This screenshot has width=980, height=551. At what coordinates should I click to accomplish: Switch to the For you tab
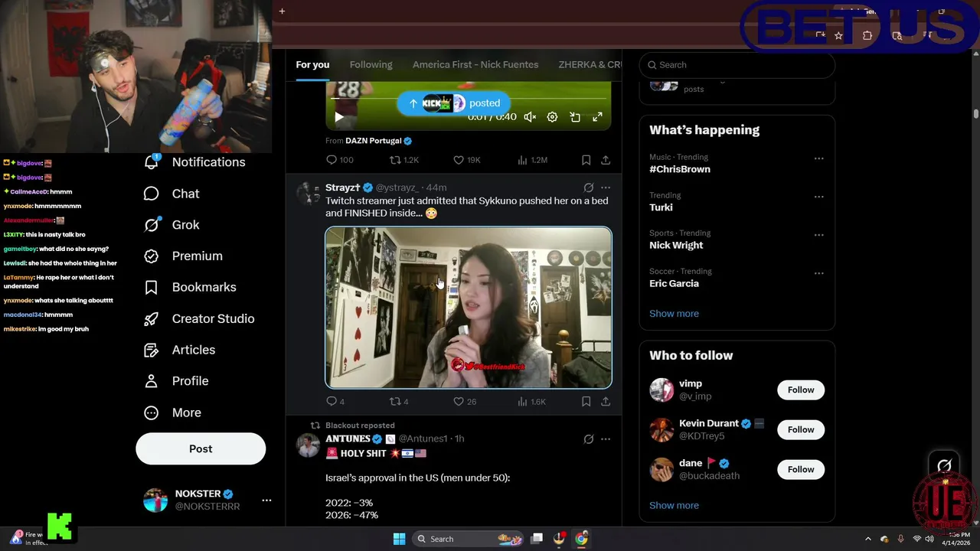point(312,65)
